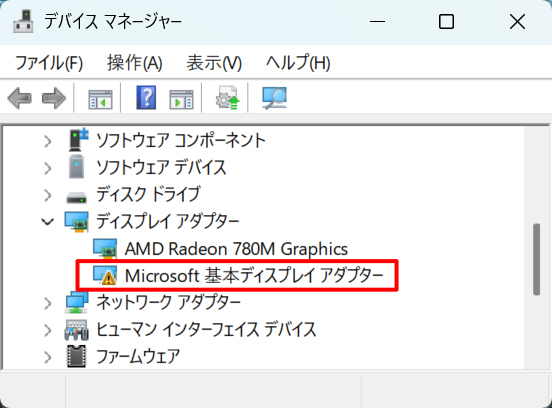This screenshot has width=552, height=408.
Task: Close the デバイス マネージャー window
Action: click(517, 22)
